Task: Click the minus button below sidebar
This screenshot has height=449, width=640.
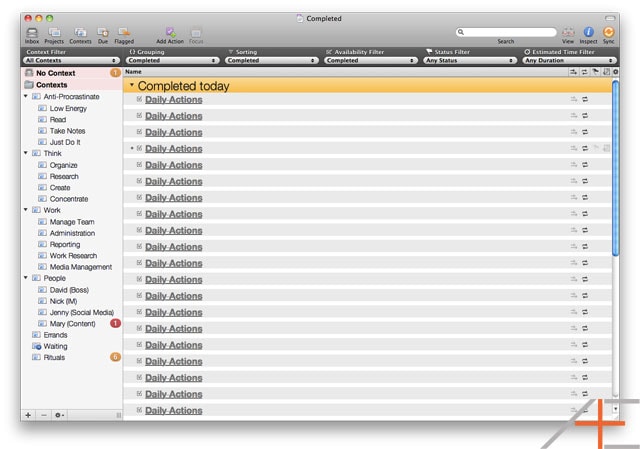Action: pos(44,415)
